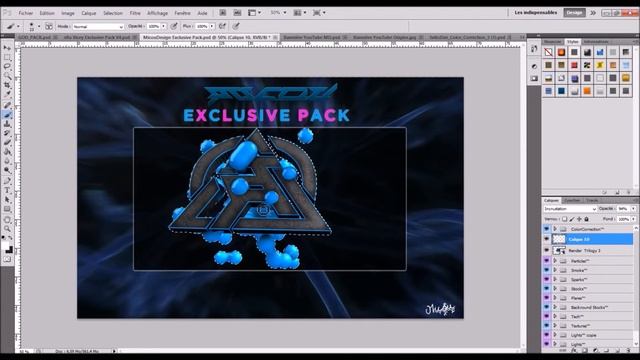
Task: Click the Layers panel Fond value field
Action: [x=622, y=219]
